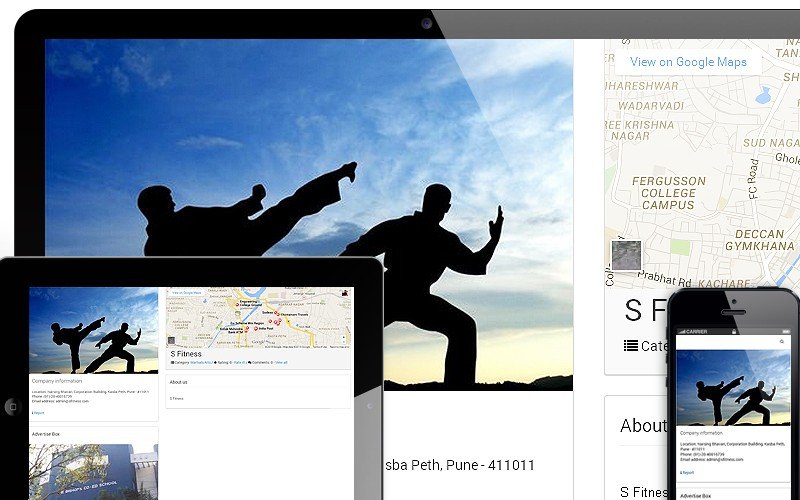The height and width of the screenshot is (500, 800).
Task: Open the martial arts photo on tablet
Action: pos(93,330)
